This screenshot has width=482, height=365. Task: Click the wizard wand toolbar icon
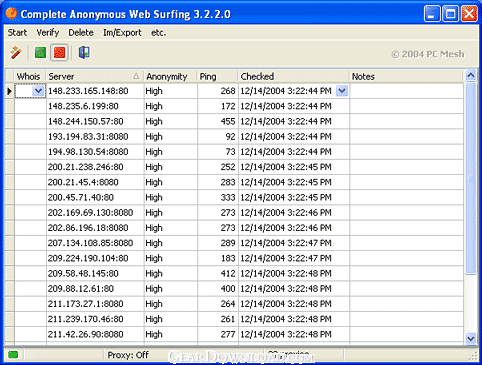(16, 53)
